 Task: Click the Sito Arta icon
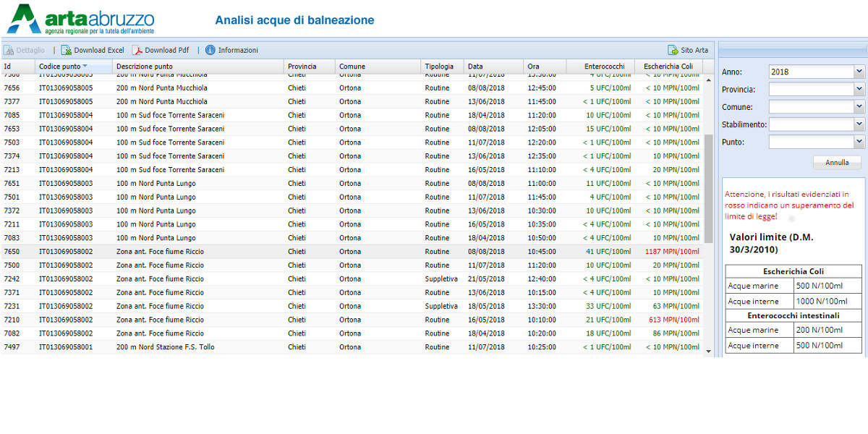pyautogui.click(x=673, y=51)
